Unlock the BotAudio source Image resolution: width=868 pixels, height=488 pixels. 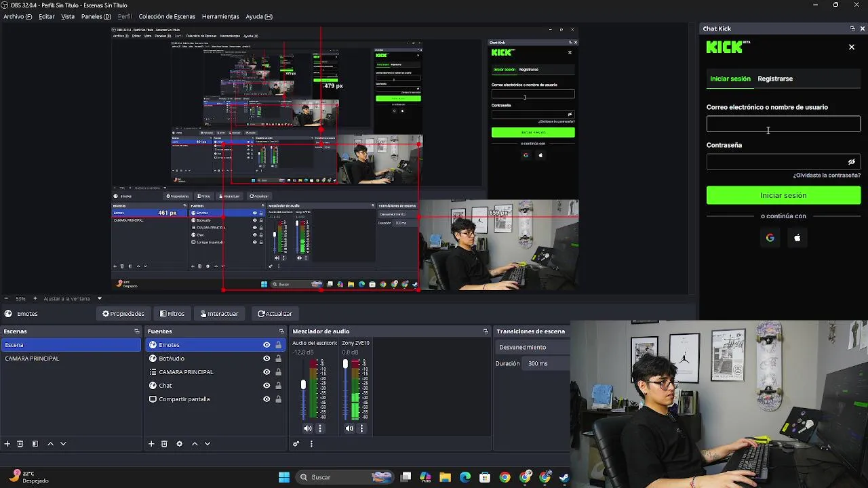[278, 359]
